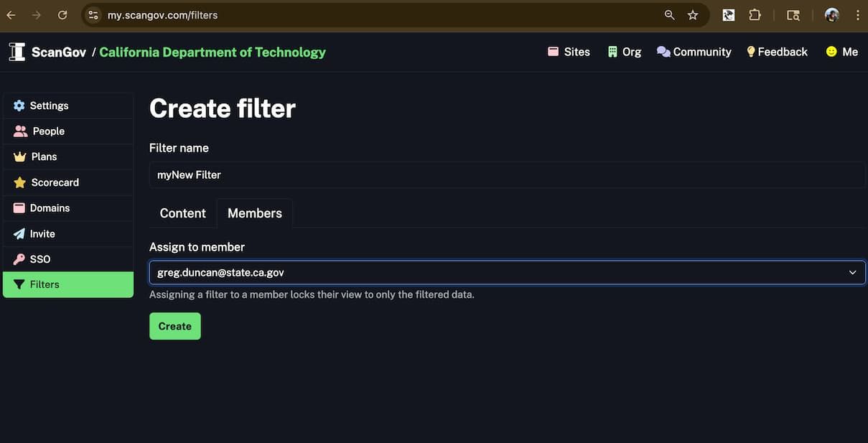
Task: Click inside the Filter name field
Action: (507, 174)
